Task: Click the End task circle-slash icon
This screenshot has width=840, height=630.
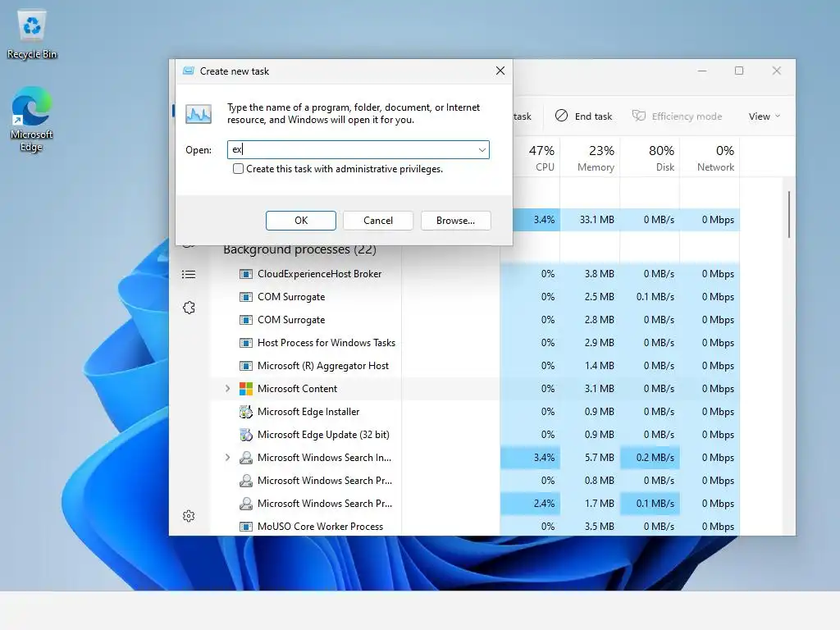Action: pos(561,116)
